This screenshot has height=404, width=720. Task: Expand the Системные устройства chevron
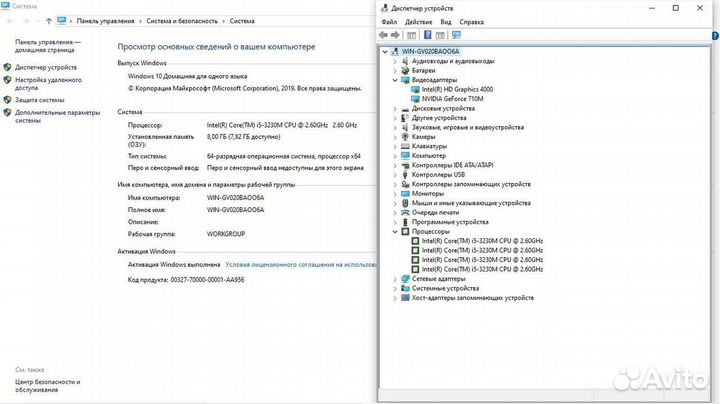click(x=395, y=288)
